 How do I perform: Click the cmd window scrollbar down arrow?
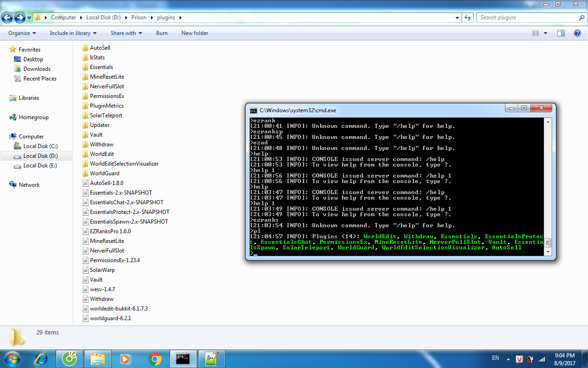point(547,252)
